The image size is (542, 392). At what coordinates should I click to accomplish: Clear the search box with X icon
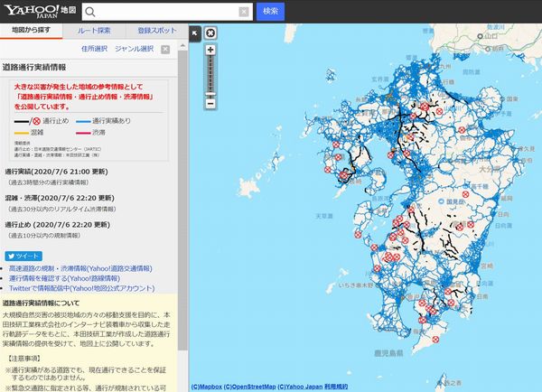coord(244,12)
